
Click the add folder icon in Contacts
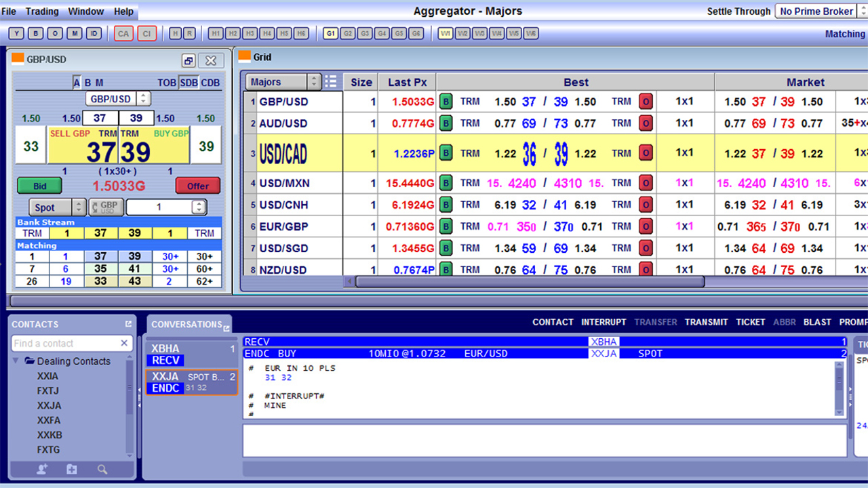point(72,469)
